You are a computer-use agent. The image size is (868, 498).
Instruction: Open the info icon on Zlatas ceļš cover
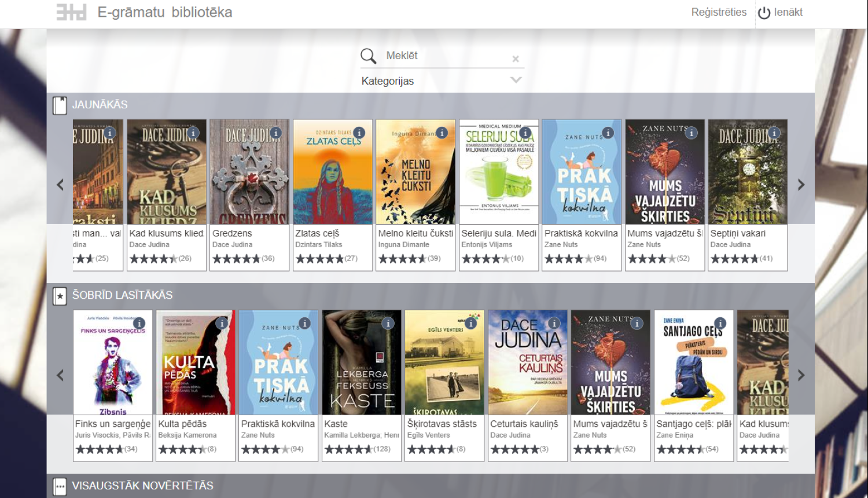click(x=360, y=133)
